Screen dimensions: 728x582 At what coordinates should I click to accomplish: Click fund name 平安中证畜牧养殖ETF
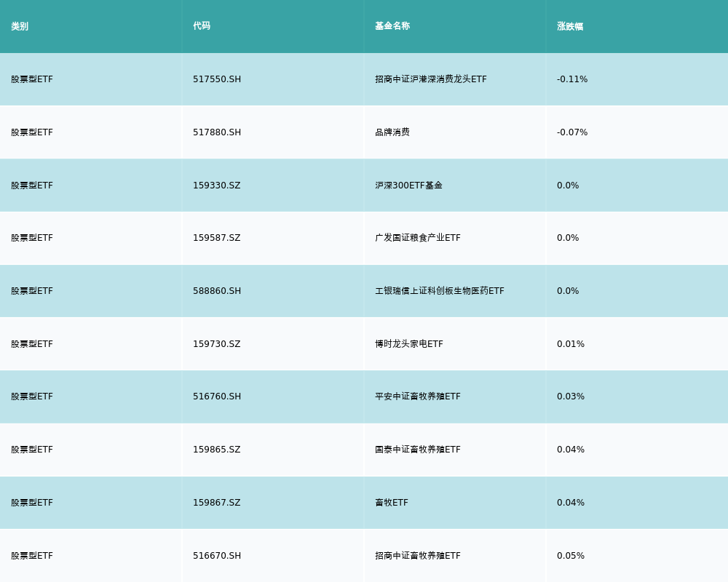(x=418, y=396)
